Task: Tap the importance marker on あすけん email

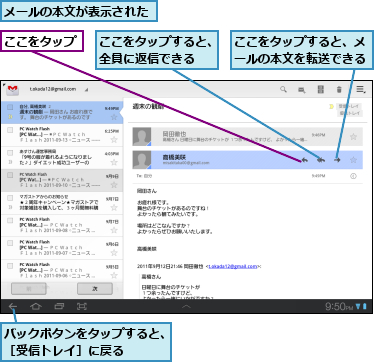Action: (10, 162)
